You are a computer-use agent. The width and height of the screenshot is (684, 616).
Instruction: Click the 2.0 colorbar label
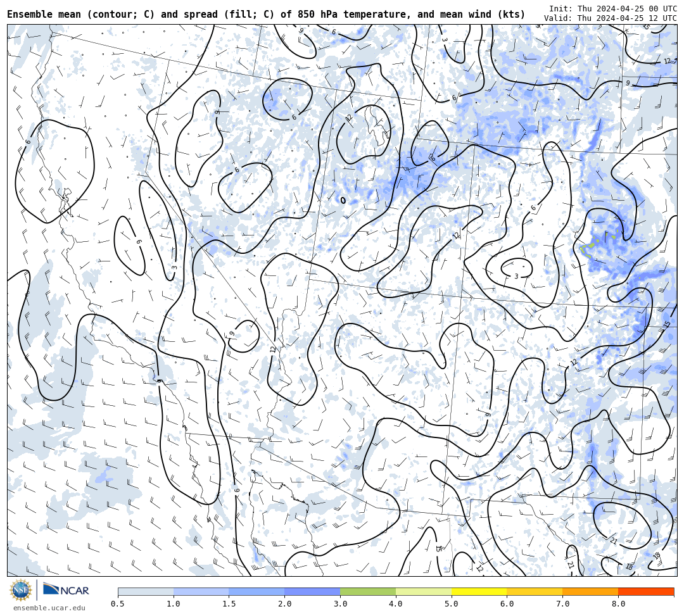click(285, 604)
